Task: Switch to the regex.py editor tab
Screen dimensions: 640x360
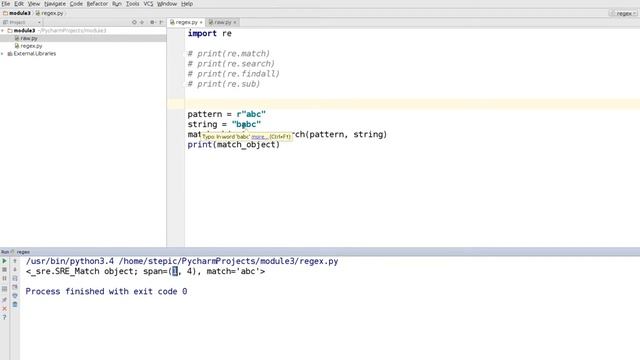Action: (186, 22)
